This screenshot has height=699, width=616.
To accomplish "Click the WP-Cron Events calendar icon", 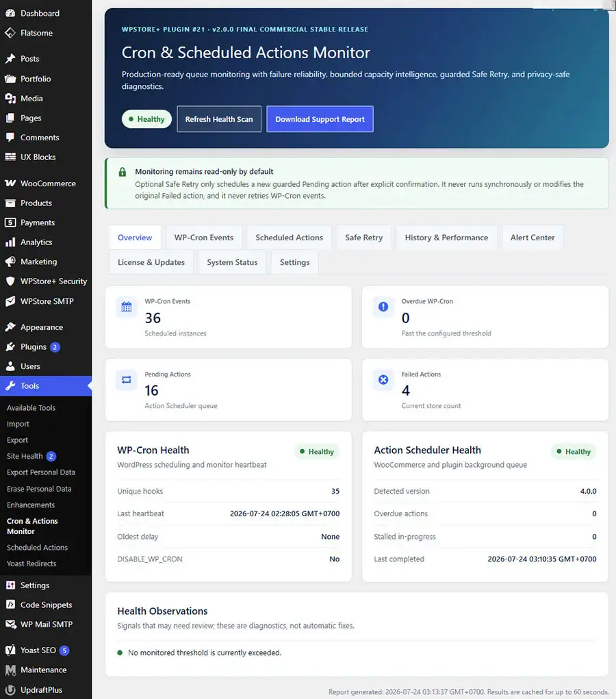I will click(x=127, y=307).
